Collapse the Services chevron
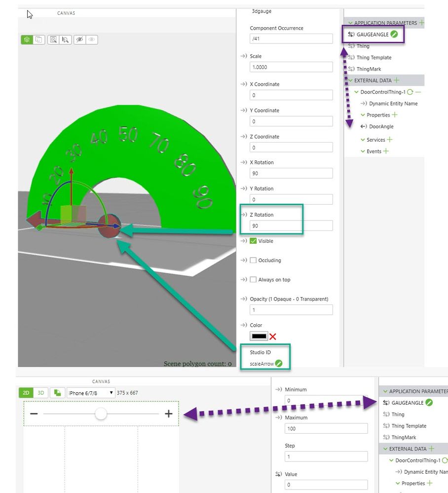448x493 pixels. [363, 139]
